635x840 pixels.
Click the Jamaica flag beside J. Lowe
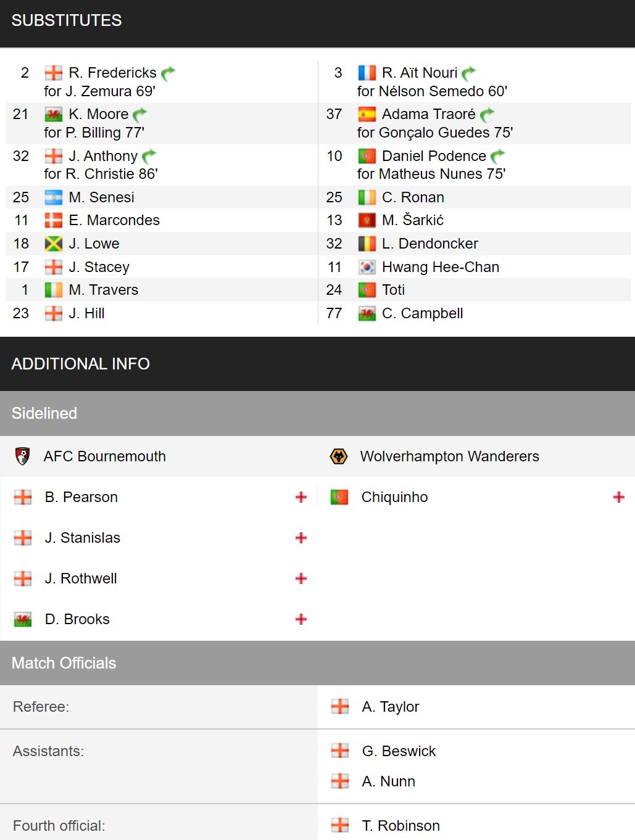(x=54, y=244)
